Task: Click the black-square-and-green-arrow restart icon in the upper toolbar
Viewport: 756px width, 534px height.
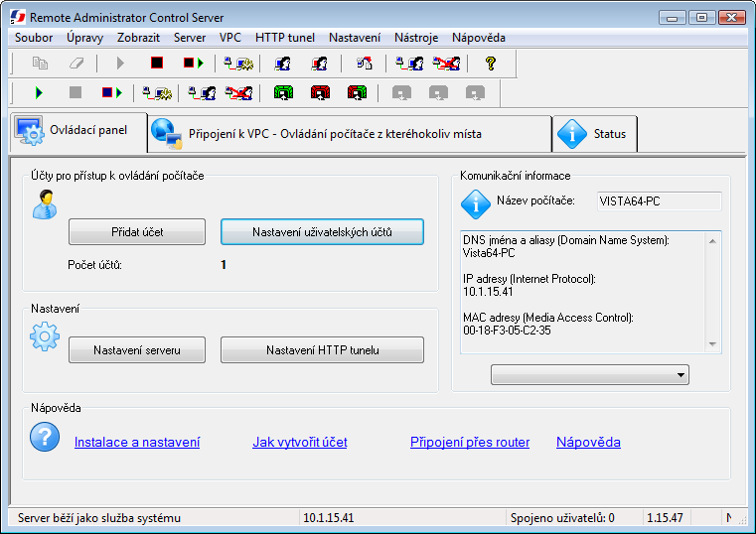Action: (194, 64)
